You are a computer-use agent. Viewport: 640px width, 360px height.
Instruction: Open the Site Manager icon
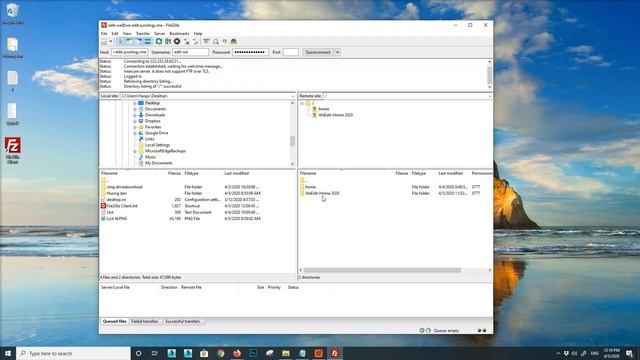[x=104, y=42]
